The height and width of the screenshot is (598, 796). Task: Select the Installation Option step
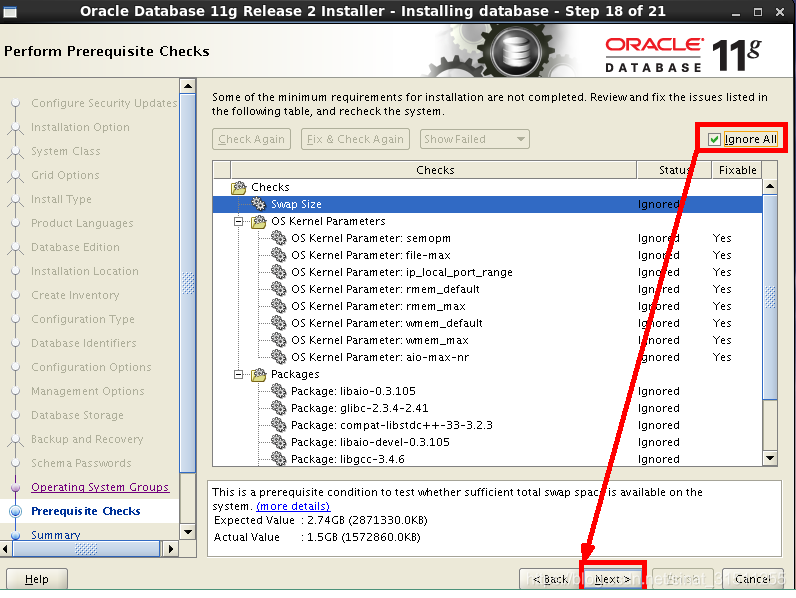(x=80, y=127)
